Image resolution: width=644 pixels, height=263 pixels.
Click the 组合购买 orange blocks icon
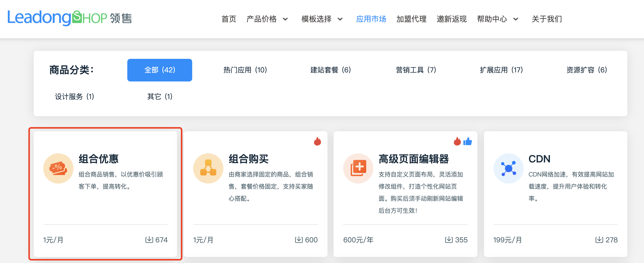coord(208,168)
